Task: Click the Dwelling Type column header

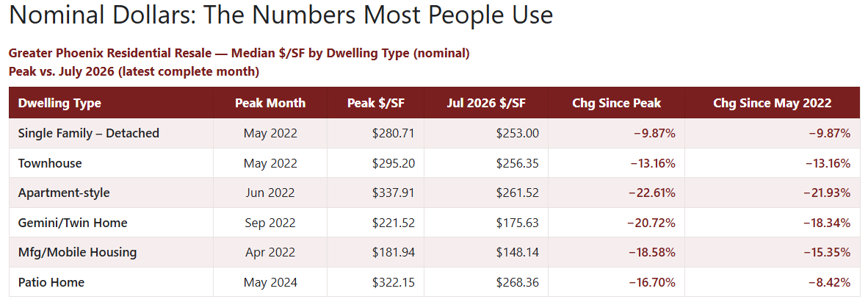Action: (x=59, y=103)
